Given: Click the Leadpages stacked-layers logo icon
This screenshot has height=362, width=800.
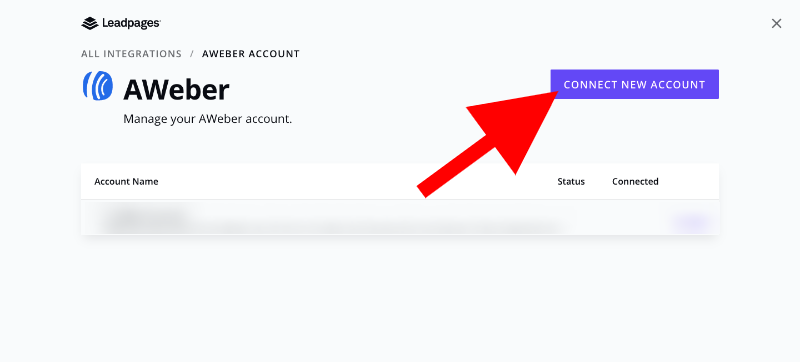Looking at the screenshot, I should [x=90, y=23].
